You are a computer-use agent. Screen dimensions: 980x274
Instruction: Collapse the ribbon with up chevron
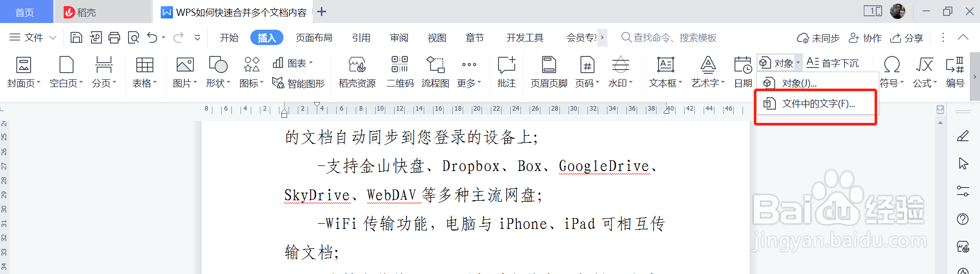[x=963, y=37]
